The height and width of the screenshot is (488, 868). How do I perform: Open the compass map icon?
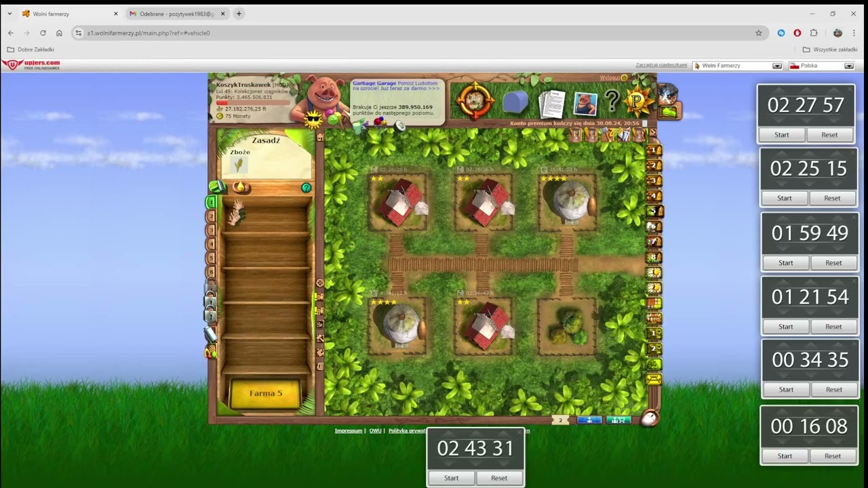(475, 100)
